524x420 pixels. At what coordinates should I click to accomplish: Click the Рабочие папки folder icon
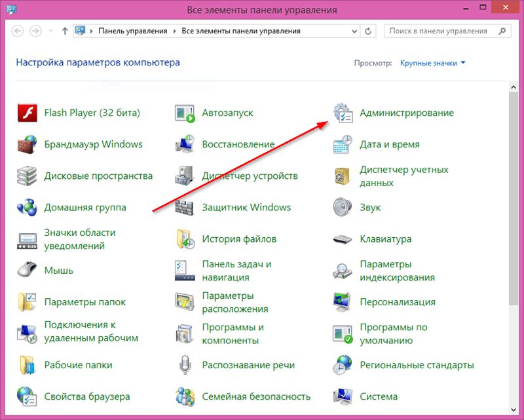pos(27,365)
